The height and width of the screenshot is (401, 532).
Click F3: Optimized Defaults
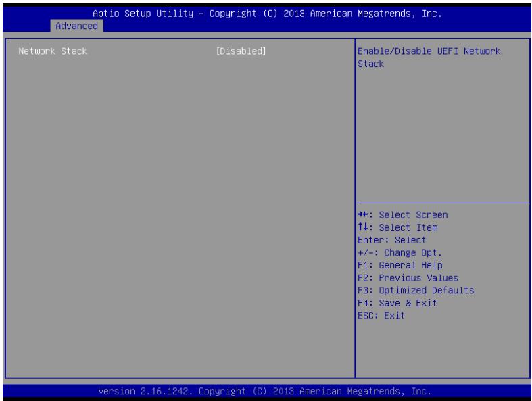click(x=416, y=290)
